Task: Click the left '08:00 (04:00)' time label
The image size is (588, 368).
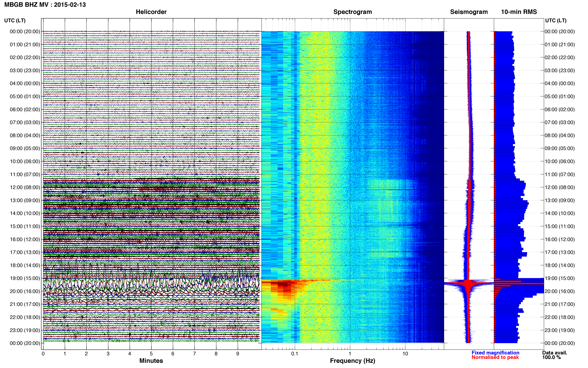Action: 25,135
